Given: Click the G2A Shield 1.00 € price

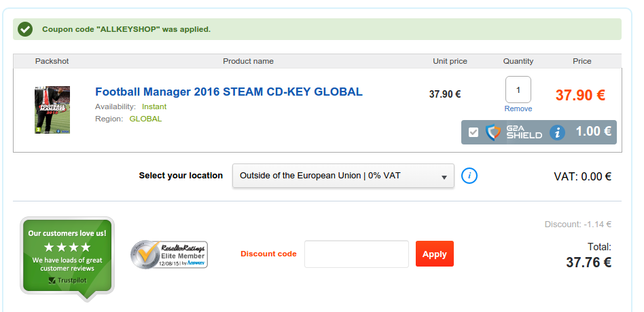Looking at the screenshot, I should pos(594,131).
